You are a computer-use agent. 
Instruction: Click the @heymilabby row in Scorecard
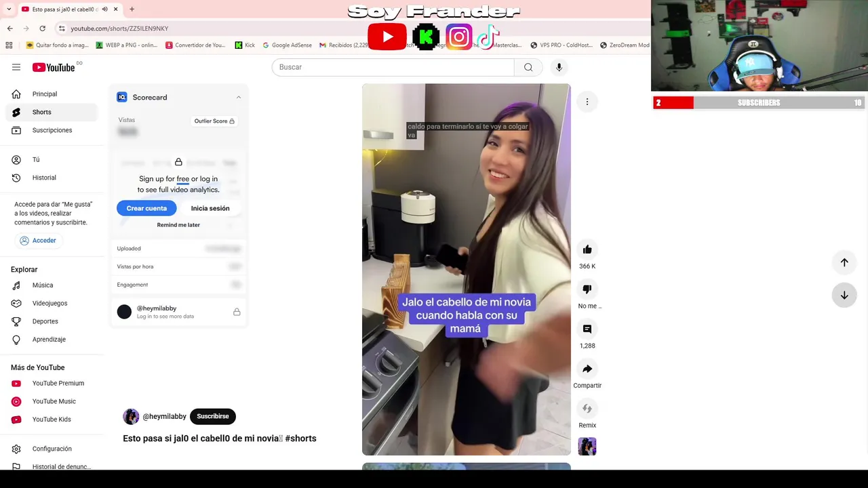pyautogui.click(x=179, y=312)
